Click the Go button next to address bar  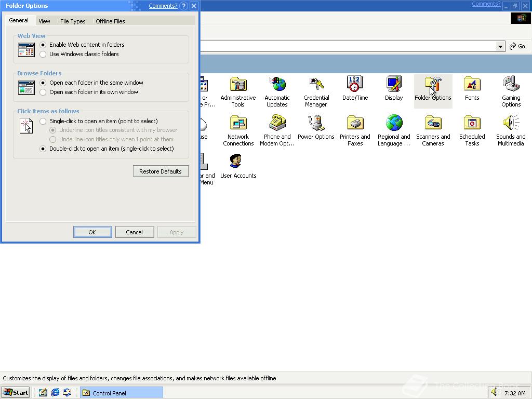tap(518, 46)
